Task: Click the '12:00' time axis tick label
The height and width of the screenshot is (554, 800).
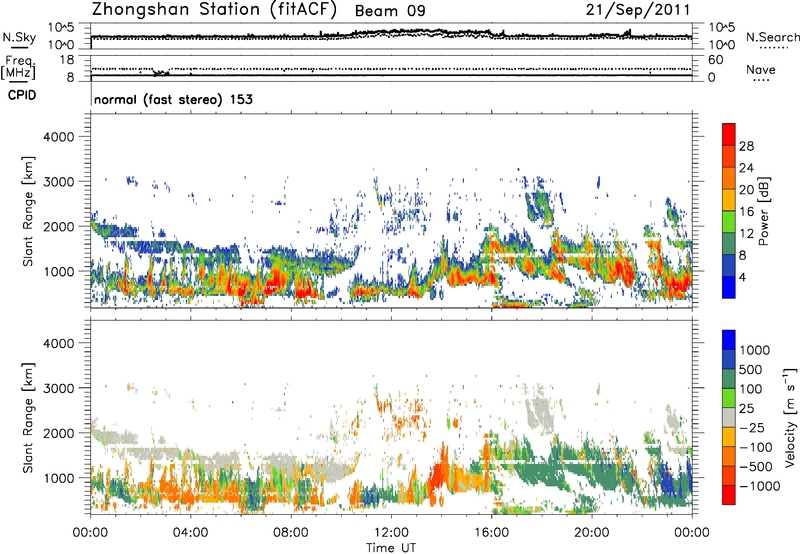Action: [391, 533]
